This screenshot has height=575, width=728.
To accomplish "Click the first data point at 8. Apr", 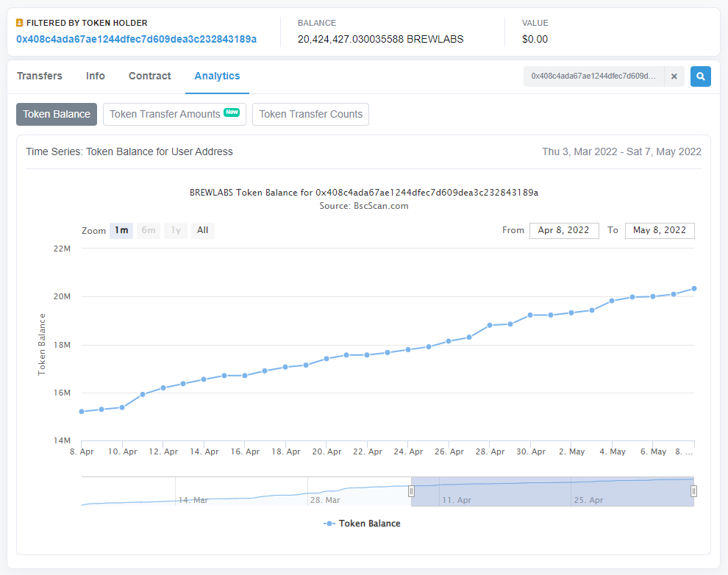I will 82,412.
